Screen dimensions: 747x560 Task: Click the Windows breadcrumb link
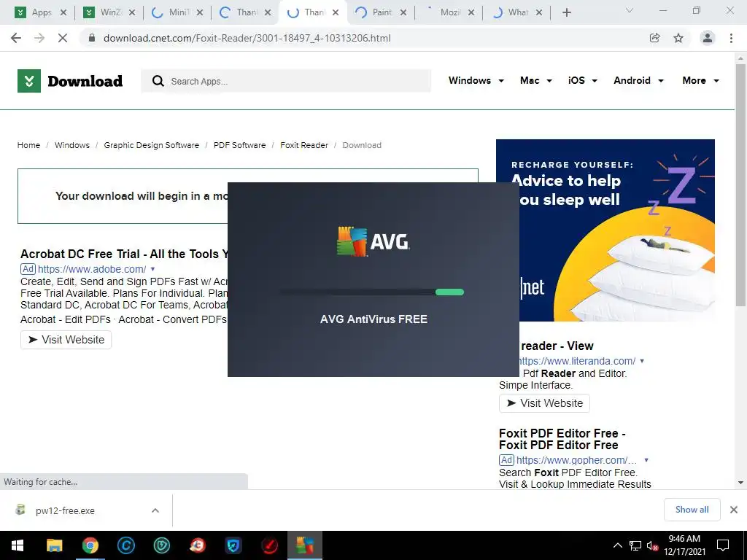(x=72, y=145)
